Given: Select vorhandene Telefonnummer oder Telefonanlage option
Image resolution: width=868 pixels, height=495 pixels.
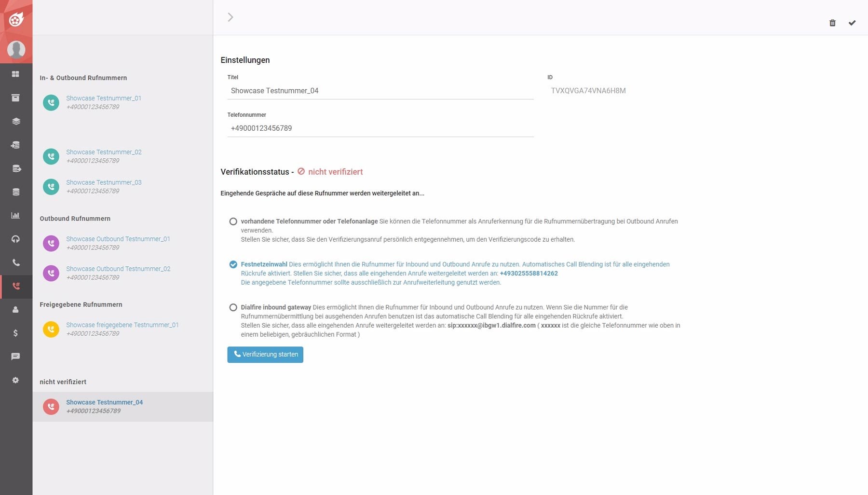Looking at the screenshot, I should (x=233, y=221).
